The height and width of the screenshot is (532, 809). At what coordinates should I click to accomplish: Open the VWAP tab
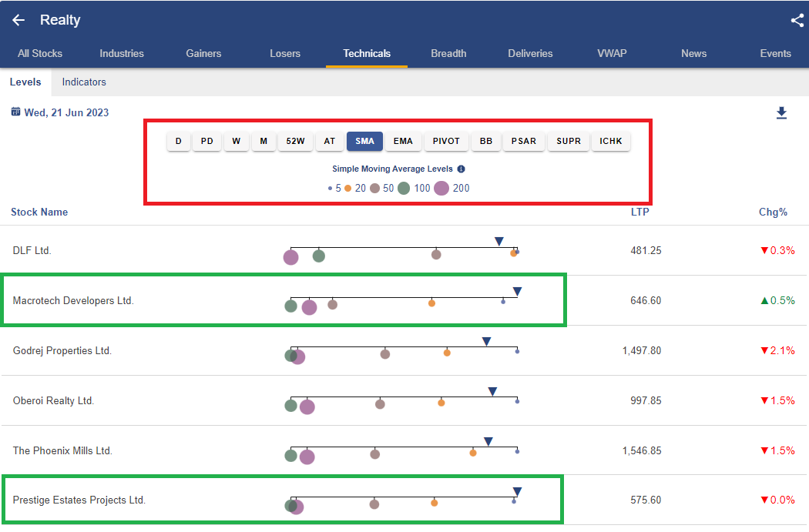click(612, 54)
